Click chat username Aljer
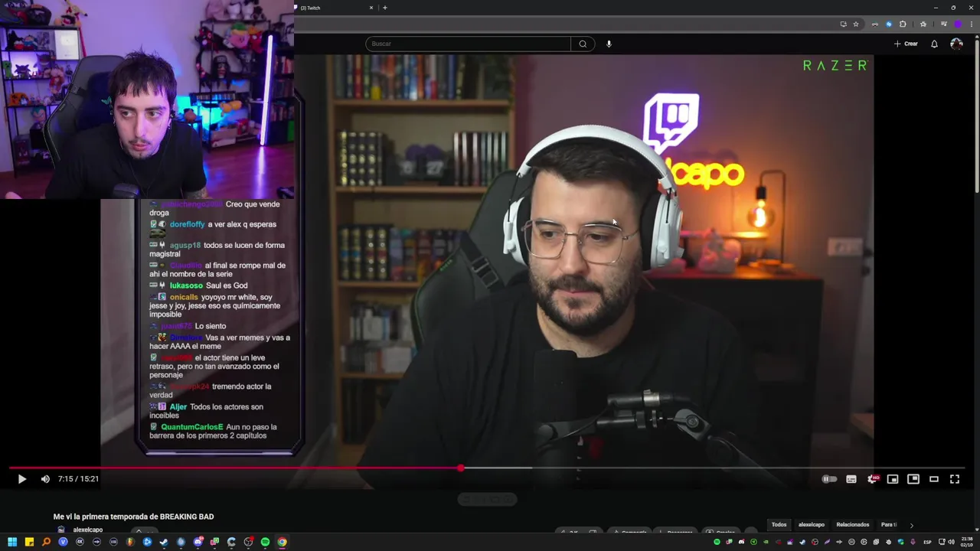The image size is (980, 551). coord(178,407)
